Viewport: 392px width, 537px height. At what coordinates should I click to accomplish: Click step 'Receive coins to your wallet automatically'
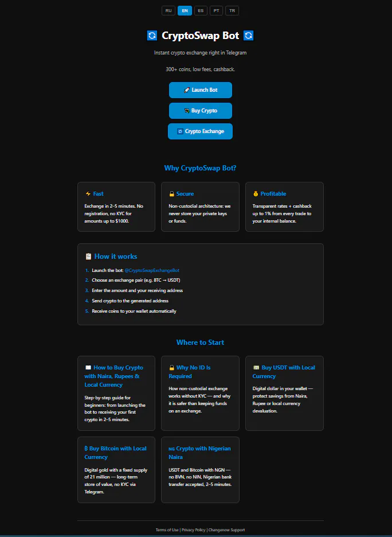pos(134,311)
